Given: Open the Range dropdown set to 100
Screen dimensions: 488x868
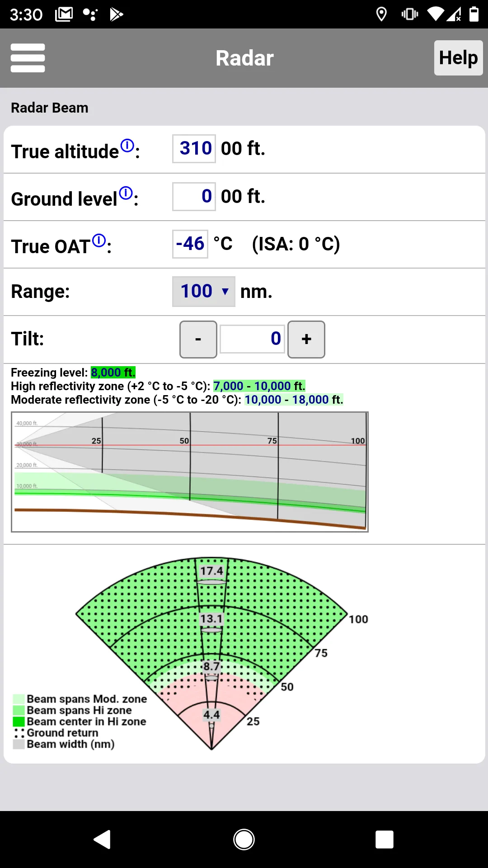Looking at the screenshot, I should pyautogui.click(x=204, y=292).
